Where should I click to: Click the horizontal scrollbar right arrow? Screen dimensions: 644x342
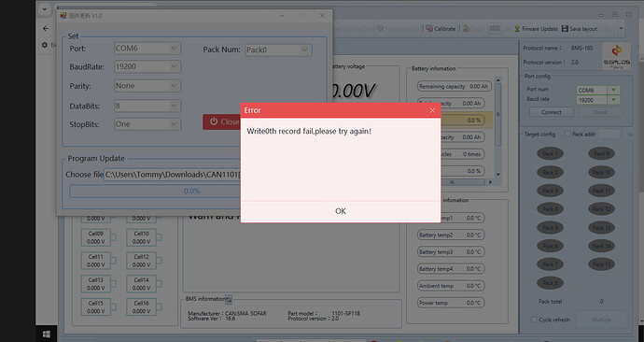[x=490, y=182]
